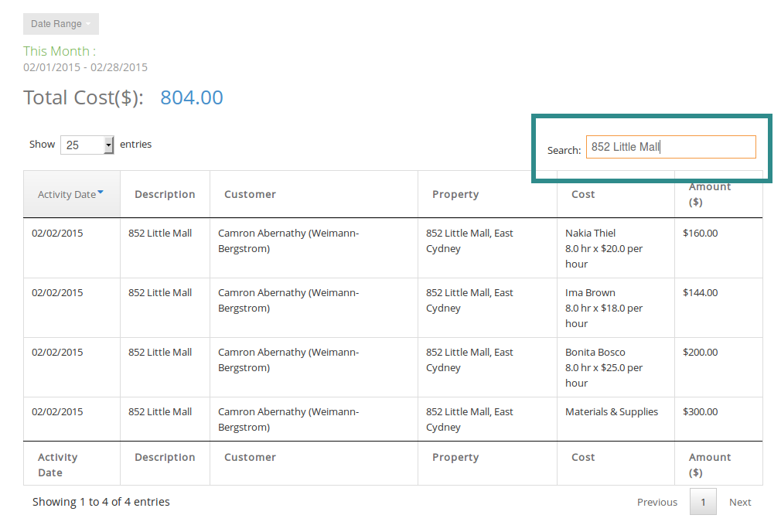Click the footer Amount ($) label

710,465
